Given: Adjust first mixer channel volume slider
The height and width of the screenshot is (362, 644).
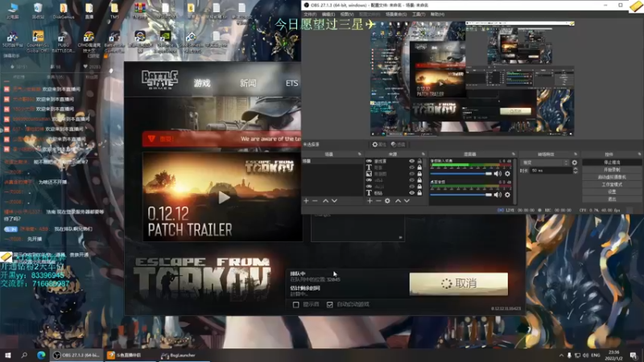Looking at the screenshot, I should pyautogui.click(x=460, y=174).
